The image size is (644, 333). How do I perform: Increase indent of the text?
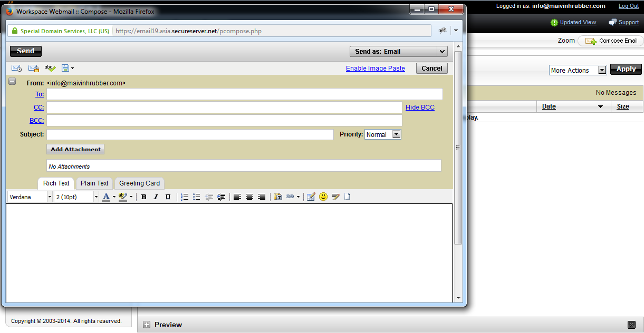pos(222,197)
